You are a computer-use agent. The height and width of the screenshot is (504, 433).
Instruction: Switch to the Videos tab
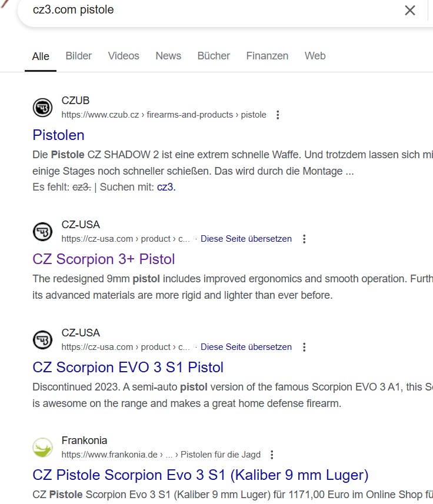pos(124,56)
